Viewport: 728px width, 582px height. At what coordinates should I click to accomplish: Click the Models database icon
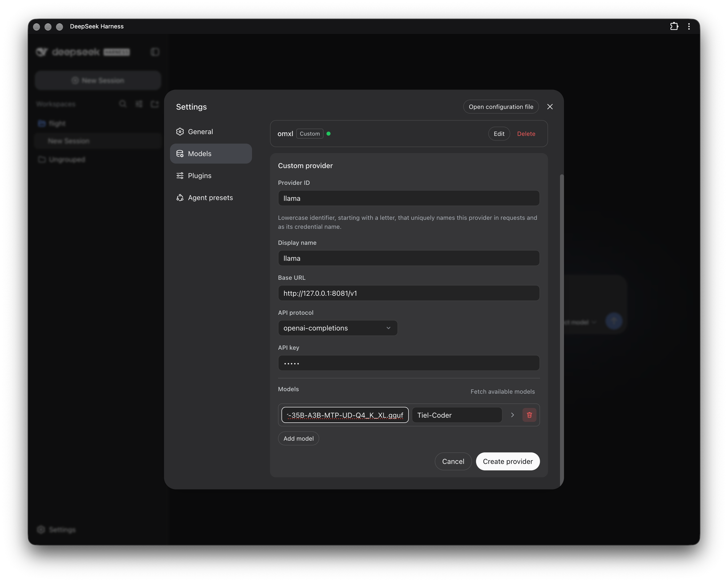(x=180, y=154)
